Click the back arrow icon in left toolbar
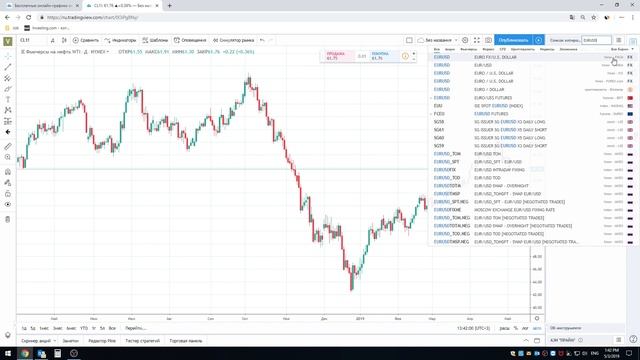 8,132
